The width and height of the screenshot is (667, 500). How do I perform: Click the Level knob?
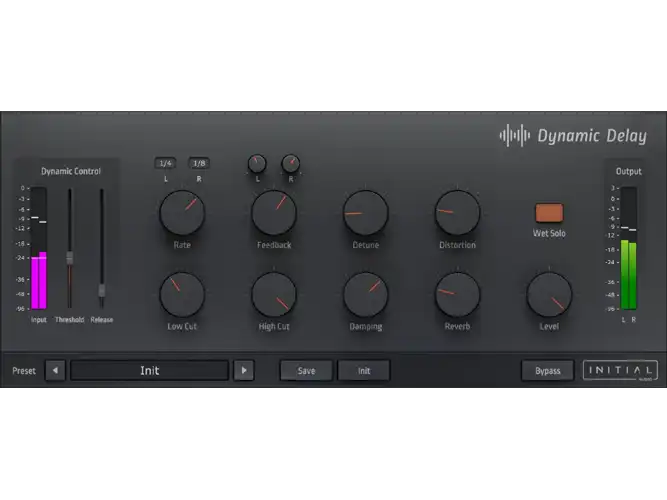[549, 294]
